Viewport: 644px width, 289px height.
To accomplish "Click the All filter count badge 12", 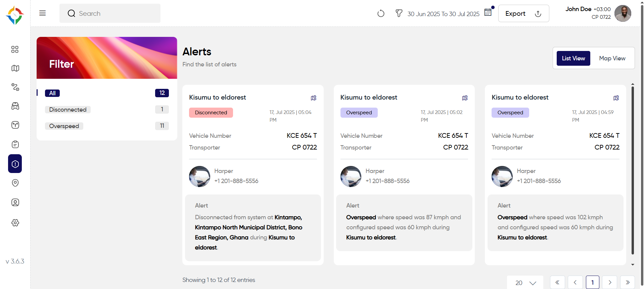I will pyautogui.click(x=162, y=93).
